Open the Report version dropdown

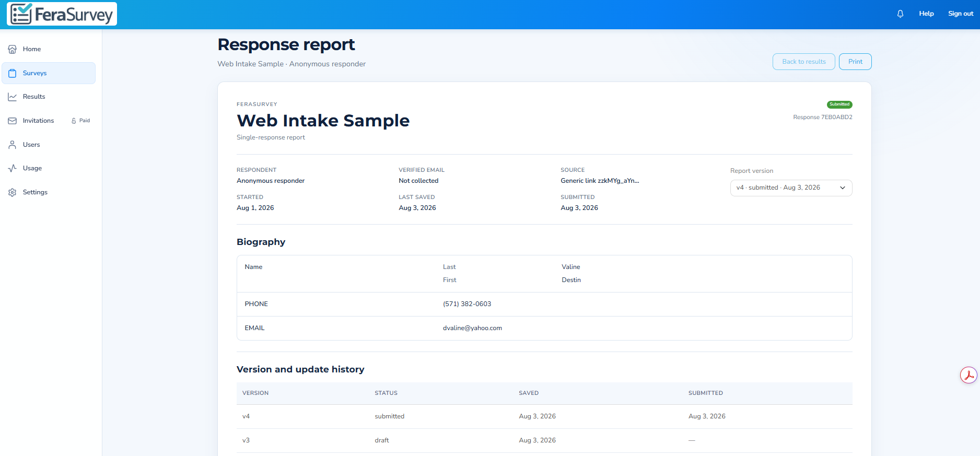(791, 188)
